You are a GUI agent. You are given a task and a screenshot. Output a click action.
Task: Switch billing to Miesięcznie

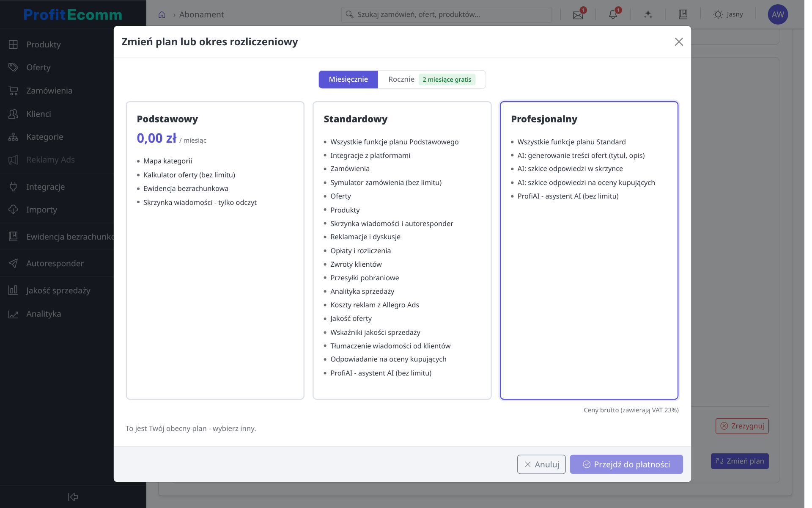348,79
